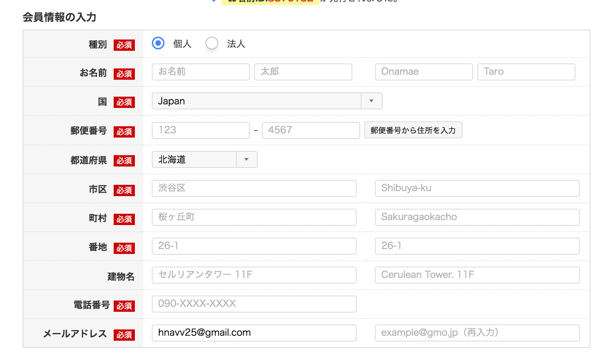
Task: Click the セルリアンタワー building name field
Action: click(254, 275)
